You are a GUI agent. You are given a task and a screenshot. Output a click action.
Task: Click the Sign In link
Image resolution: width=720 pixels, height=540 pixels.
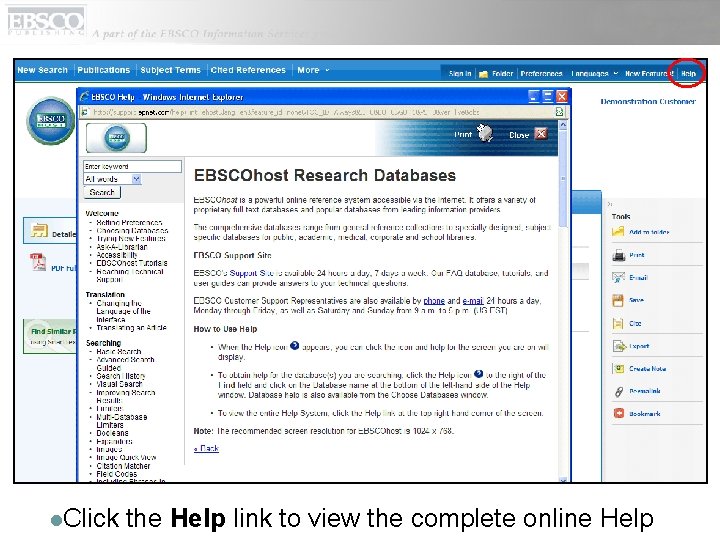point(460,73)
